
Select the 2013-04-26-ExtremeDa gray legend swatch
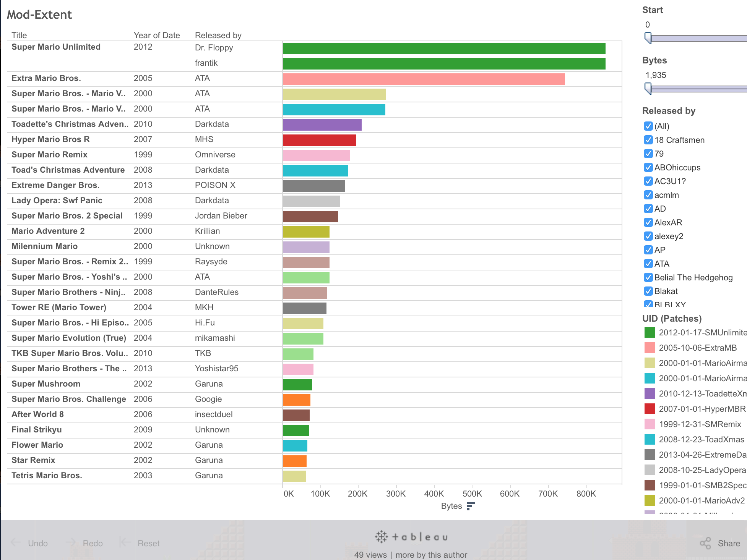click(x=650, y=455)
